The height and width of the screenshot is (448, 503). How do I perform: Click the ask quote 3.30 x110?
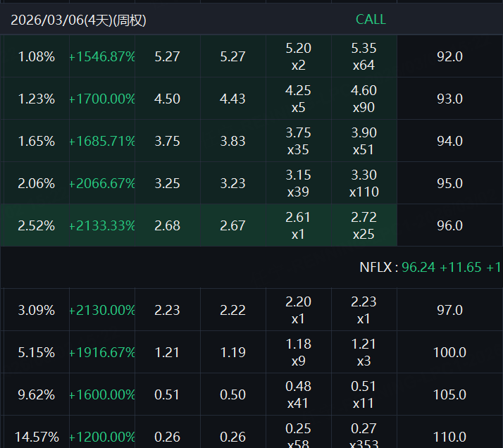click(x=364, y=183)
